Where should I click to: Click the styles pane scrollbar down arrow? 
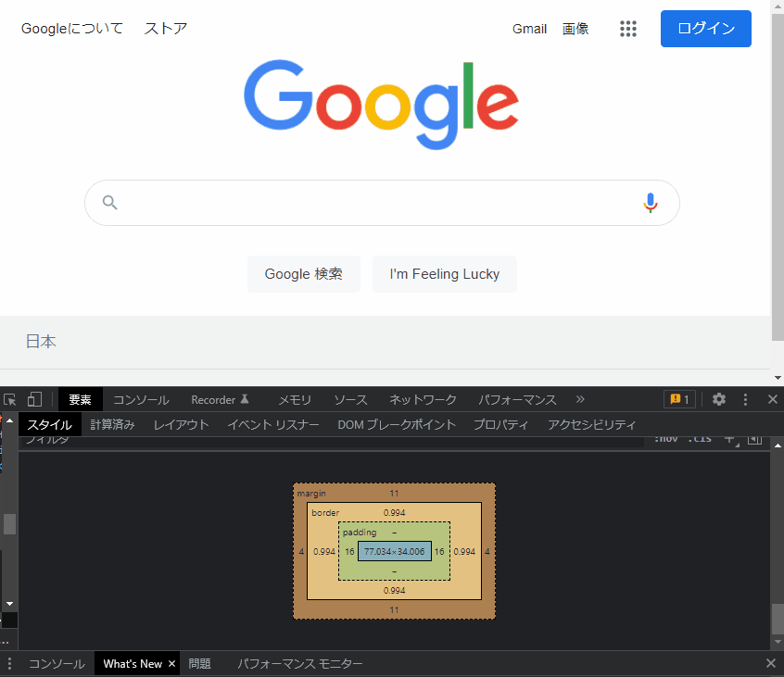778,642
